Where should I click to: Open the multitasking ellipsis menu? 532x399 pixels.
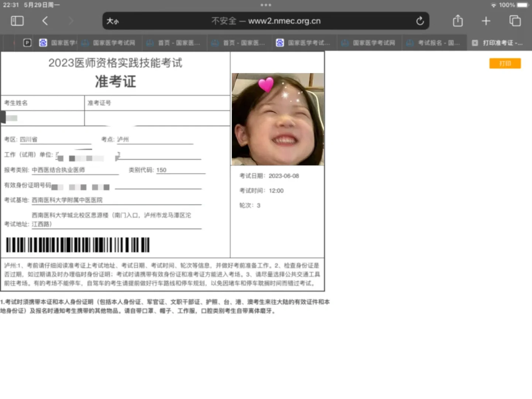coord(265,5)
